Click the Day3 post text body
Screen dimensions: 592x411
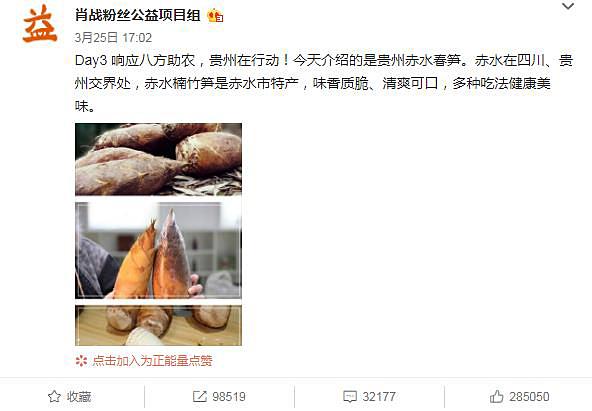pyautogui.click(x=324, y=83)
